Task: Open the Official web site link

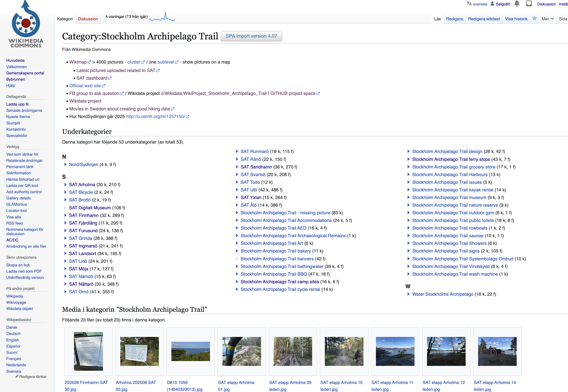Action: [x=85, y=86]
